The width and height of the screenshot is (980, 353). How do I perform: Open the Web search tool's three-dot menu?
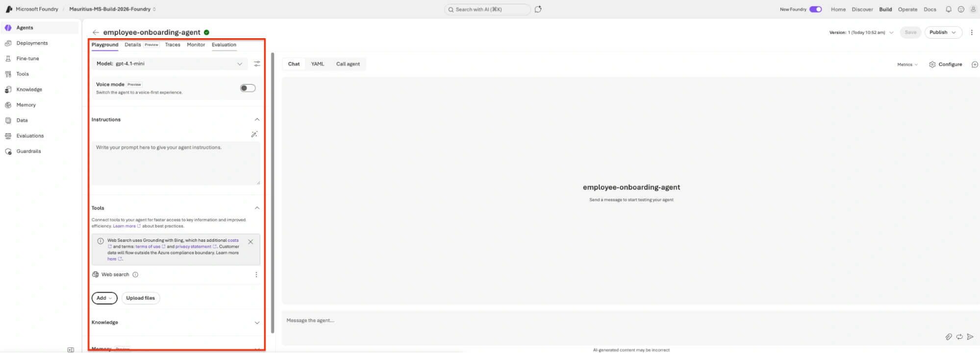[x=256, y=275]
